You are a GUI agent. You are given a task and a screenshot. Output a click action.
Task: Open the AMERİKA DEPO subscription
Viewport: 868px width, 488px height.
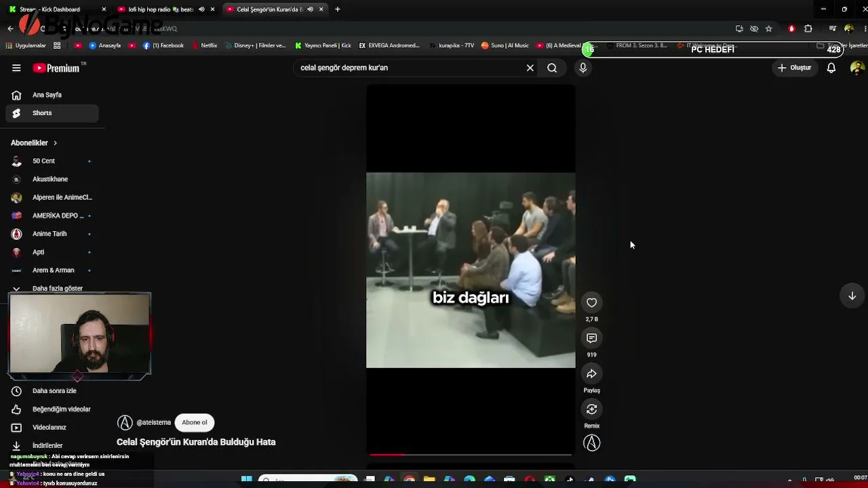[x=52, y=216]
